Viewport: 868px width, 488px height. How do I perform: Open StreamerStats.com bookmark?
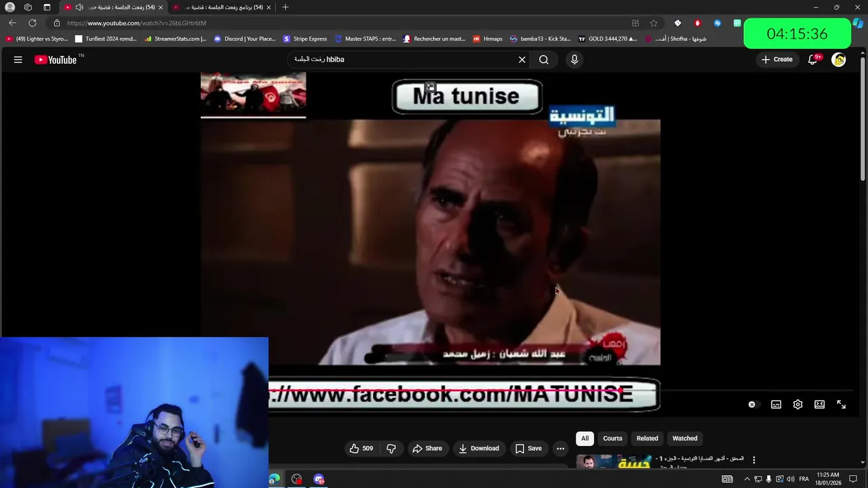pyautogui.click(x=176, y=39)
